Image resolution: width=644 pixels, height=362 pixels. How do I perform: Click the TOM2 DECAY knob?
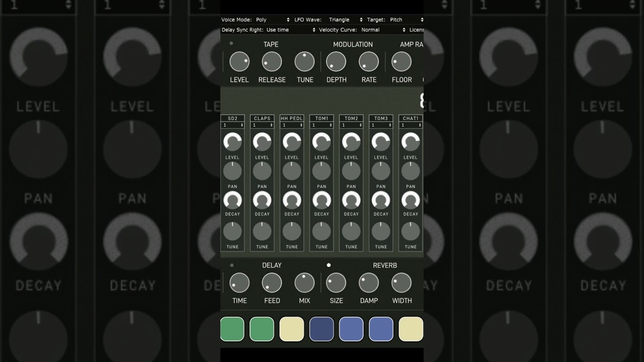click(351, 201)
